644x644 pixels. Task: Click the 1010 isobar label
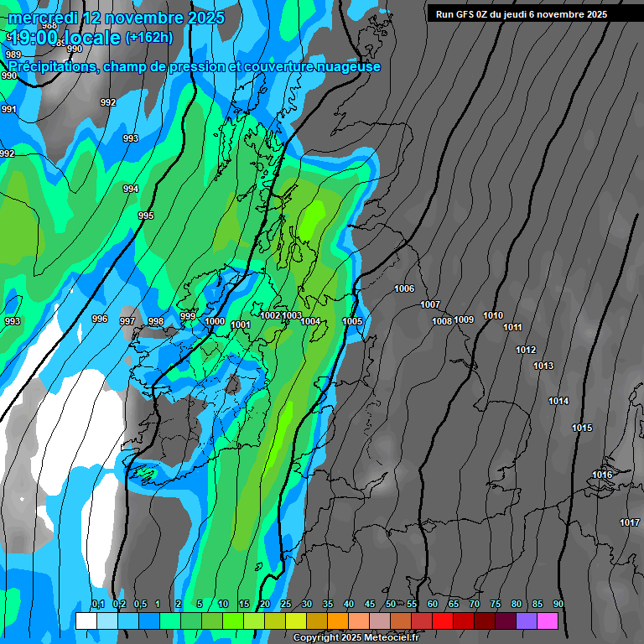pyautogui.click(x=493, y=316)
